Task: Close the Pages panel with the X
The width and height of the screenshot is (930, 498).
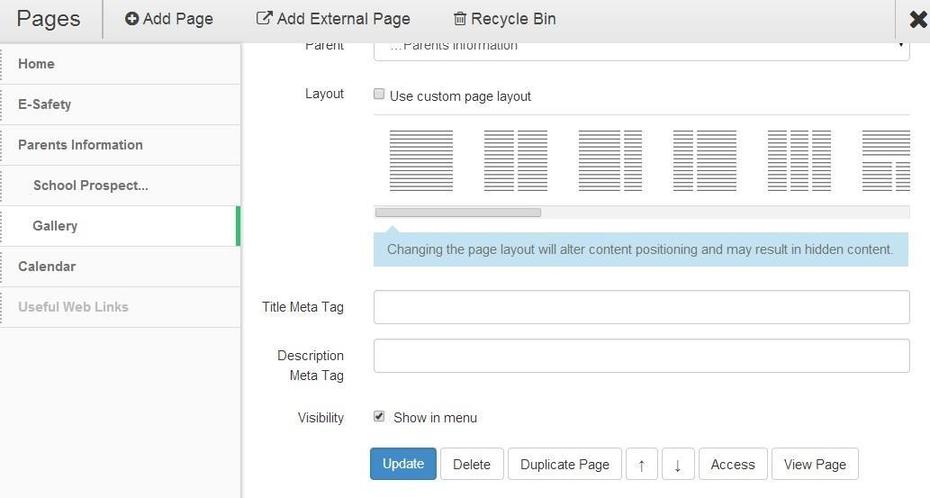Action: point(918,20)
